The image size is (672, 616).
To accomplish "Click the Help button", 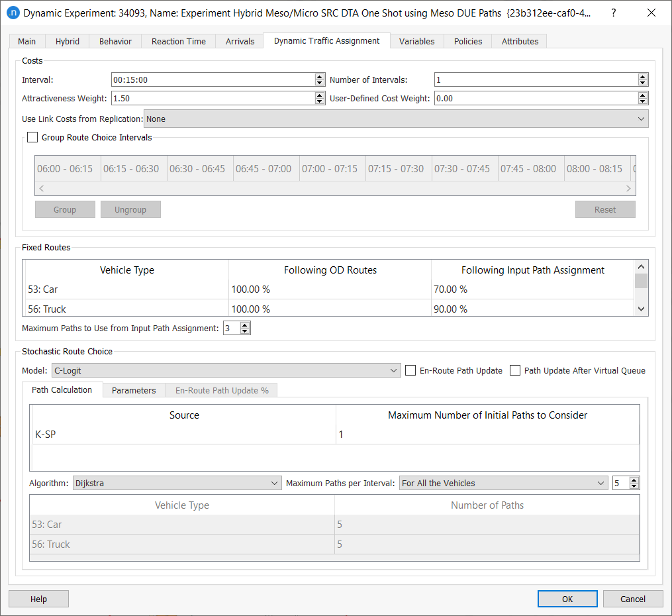I will point(38,599).
